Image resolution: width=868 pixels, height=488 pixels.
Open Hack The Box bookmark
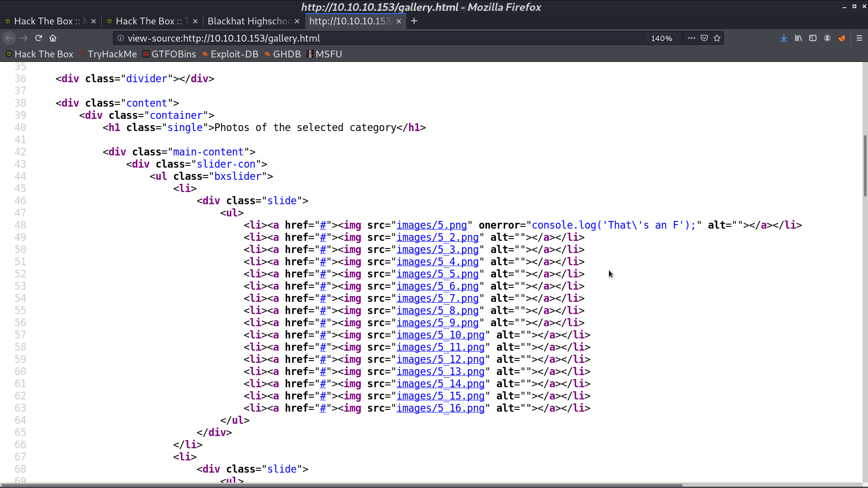coord(39,54)
